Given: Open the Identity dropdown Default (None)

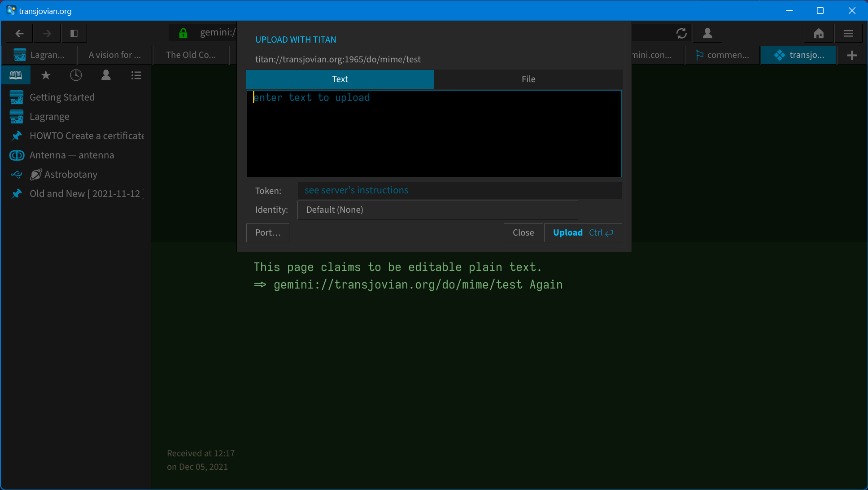Looking at the screenshot, I should [437, 210].
